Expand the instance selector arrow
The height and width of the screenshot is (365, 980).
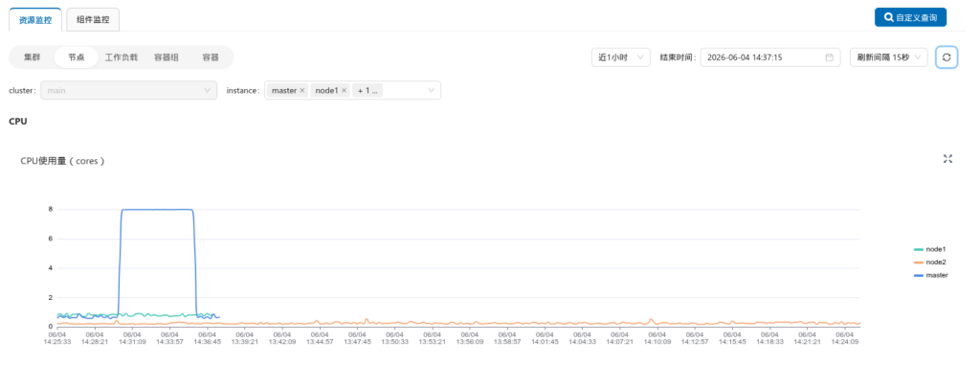pyautogui.click(x=432, y=91)
